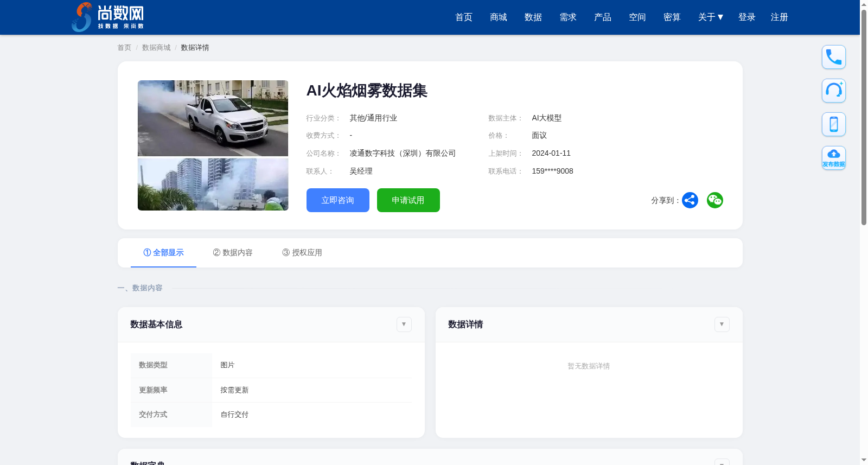The width and height of the screenshot is (868, 465).
Task: Click the AI大模型 value
Action: (x=546, y=118)
